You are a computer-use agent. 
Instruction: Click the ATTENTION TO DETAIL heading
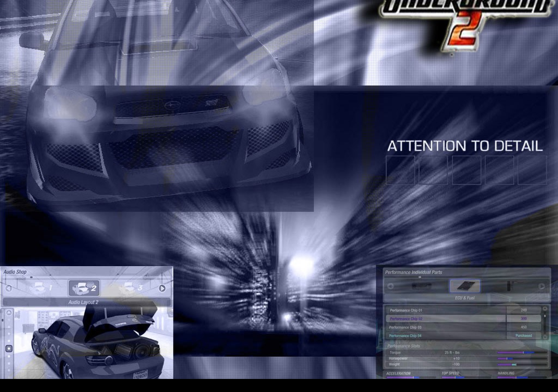click(465, 146)
